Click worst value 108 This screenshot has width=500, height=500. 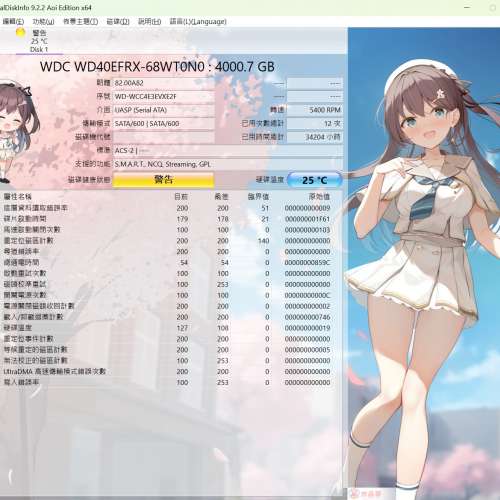click(223, 328)
